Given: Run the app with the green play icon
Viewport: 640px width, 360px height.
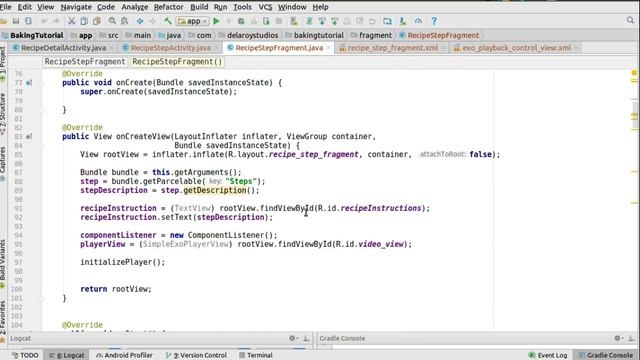Looking at the screenshot, I should click(x=216, y=21).
